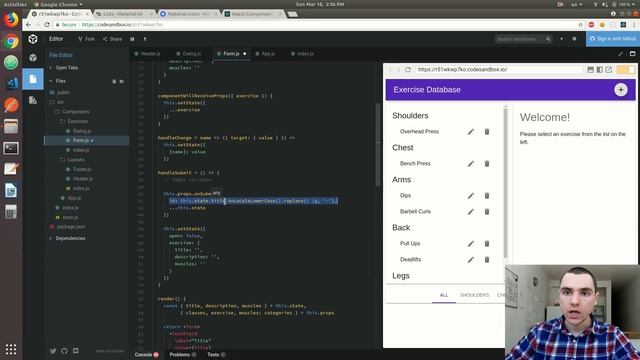The image size is (640, 360).
Task: Click the Share button in editor header
Action: pyautogui.click(x=113, y=39)
